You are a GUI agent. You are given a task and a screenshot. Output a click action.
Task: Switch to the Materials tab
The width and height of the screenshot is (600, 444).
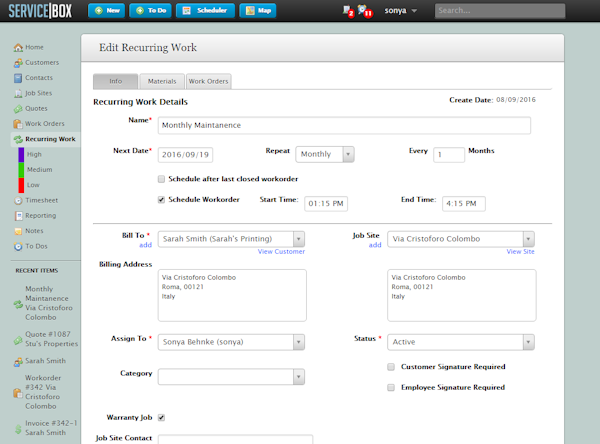(162, 82)
